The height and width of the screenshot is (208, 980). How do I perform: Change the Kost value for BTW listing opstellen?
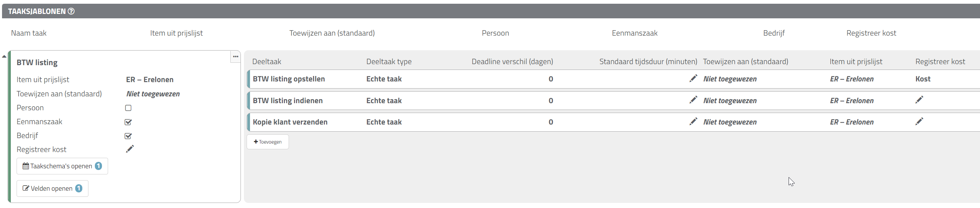[x=922, y=79]
